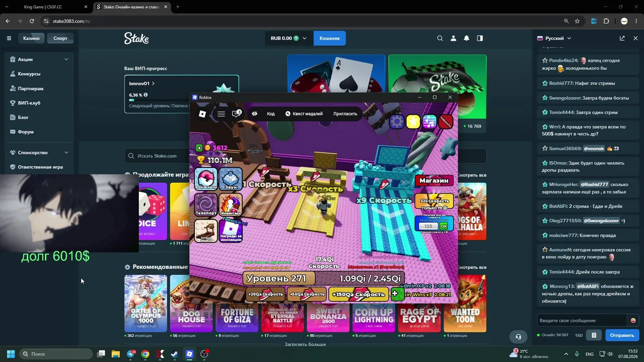
Task: Open the Chrome three-dot menu
Action: tap(636, 21)
